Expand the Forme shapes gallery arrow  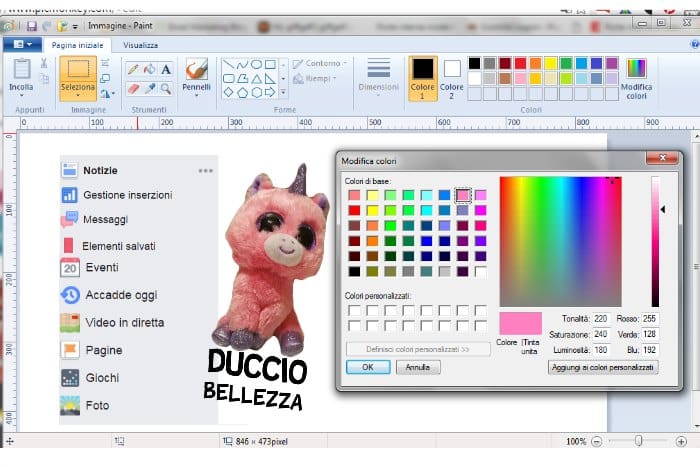pyautogui.click(x=283, y=93)
